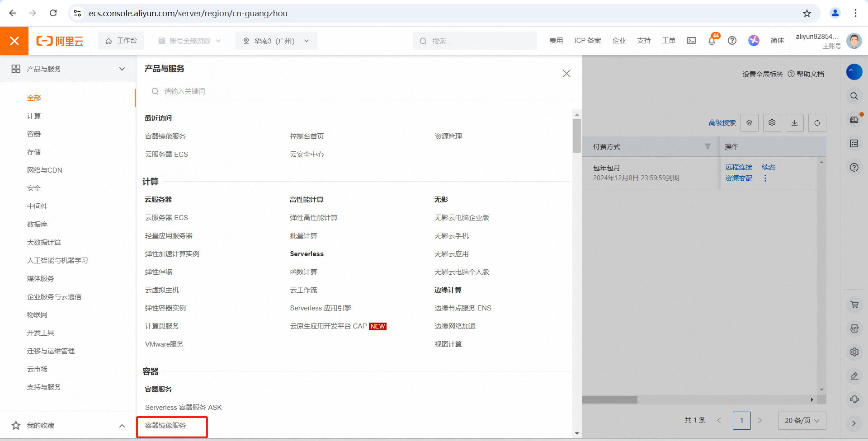Open the 工单 ticket menu
Image resolution: width=868 pixels, height=441 pixels.
click(x=669, y=41)
